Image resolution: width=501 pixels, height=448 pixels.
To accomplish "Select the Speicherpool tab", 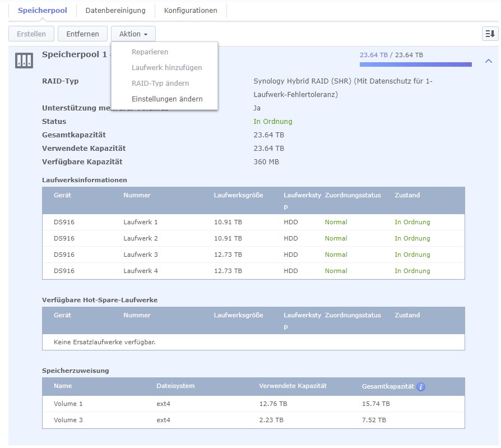I will [42, 10].
